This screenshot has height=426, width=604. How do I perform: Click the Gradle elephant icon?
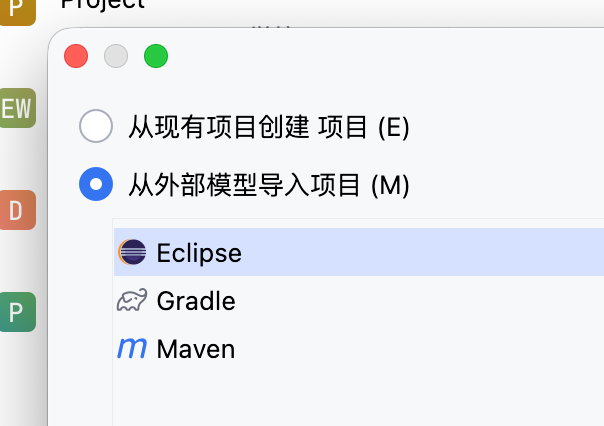pyautogui.click(x=132, y=300)
